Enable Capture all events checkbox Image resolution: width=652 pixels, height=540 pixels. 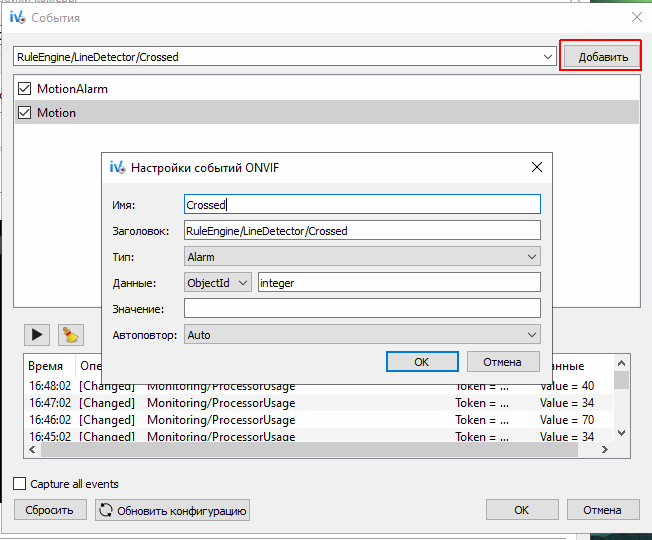(x=20, y=484)
